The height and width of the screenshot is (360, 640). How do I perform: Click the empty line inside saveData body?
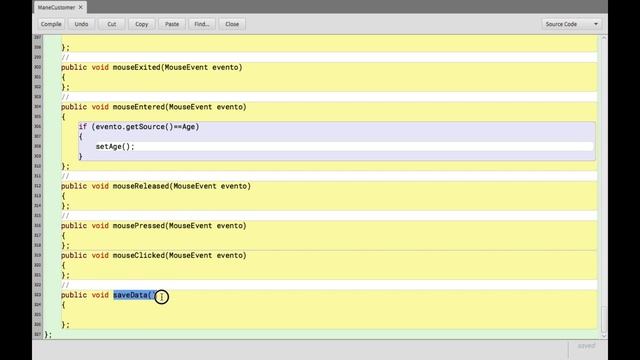pos(329,315)
